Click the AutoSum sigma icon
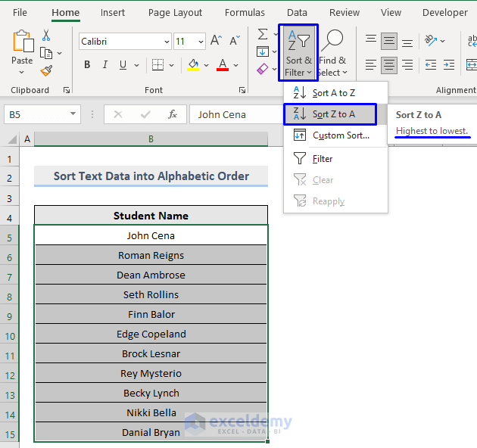Viewport: 477px width, 448px height. coord(262,34)
